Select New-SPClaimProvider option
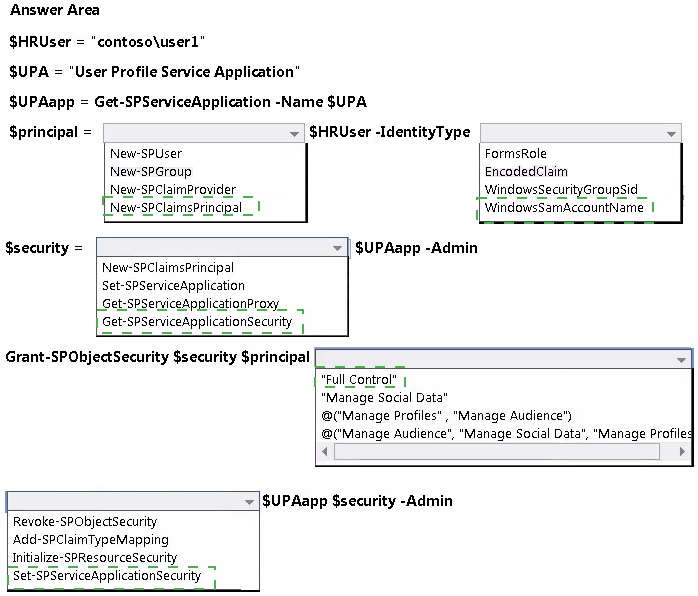698x596 pixels. coord(173,190)
